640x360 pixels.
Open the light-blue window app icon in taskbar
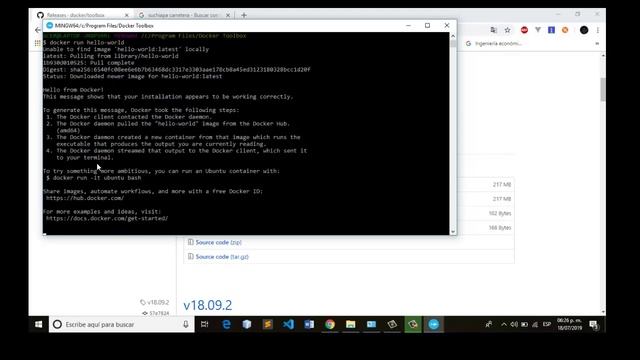point(371,324)
